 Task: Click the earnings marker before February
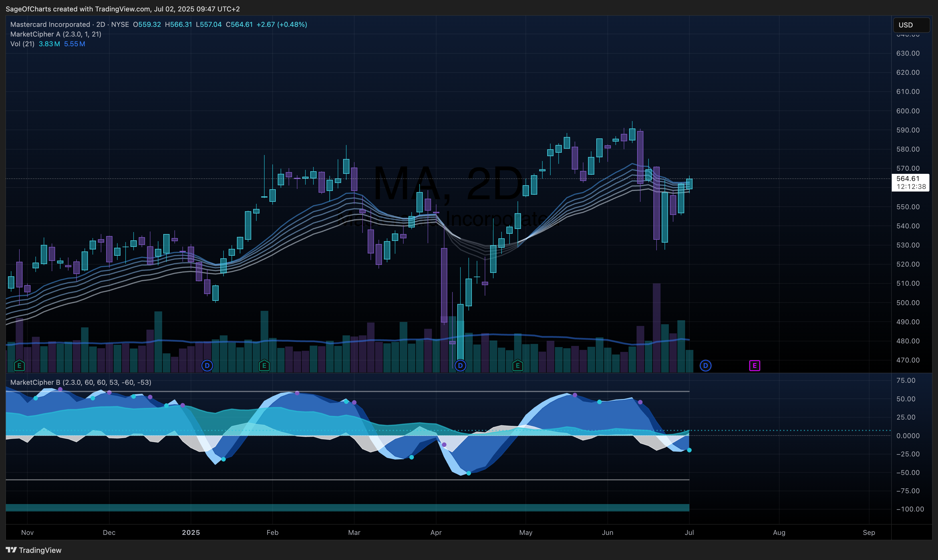[264, 365]
